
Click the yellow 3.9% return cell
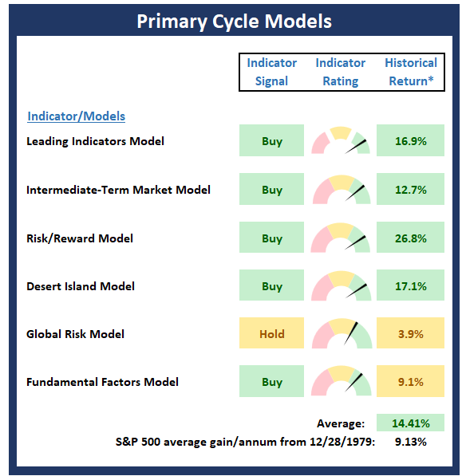coord(410,333)
